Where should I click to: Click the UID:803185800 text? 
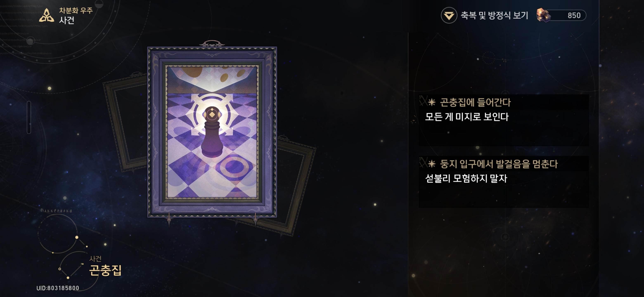(x=58, y=288)
